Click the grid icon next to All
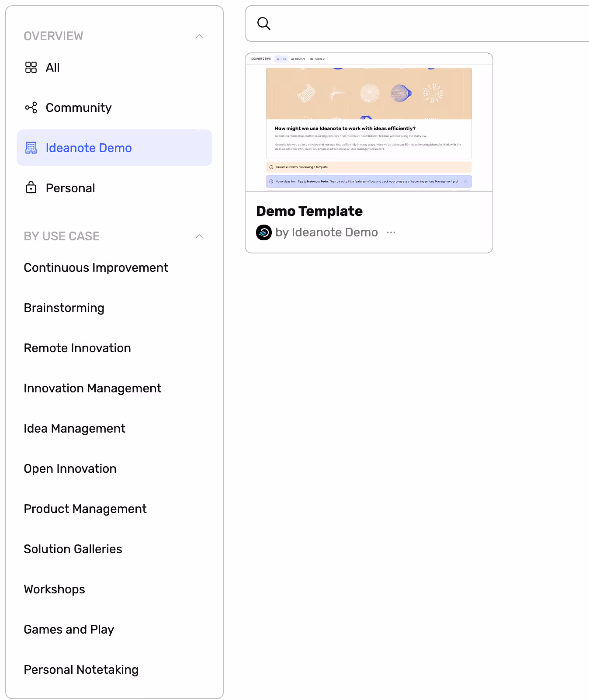 [x=31, y=67]
